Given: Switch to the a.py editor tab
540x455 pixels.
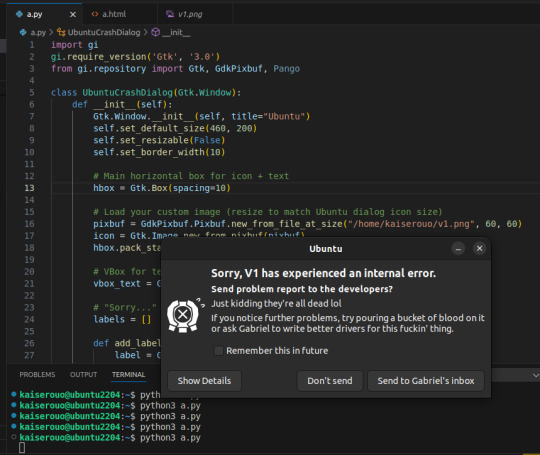Looking at the screenshot, I should coord(44,14).
